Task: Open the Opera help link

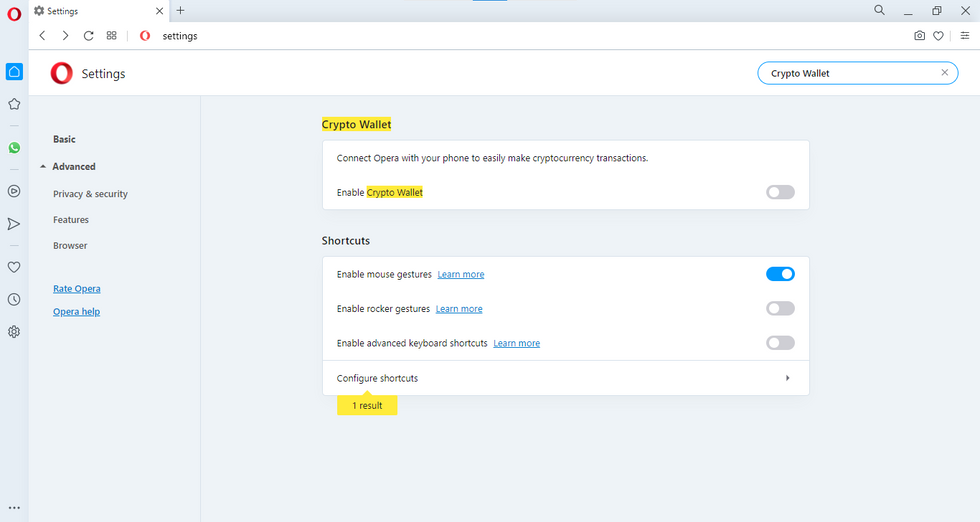Action: [76, 312]
